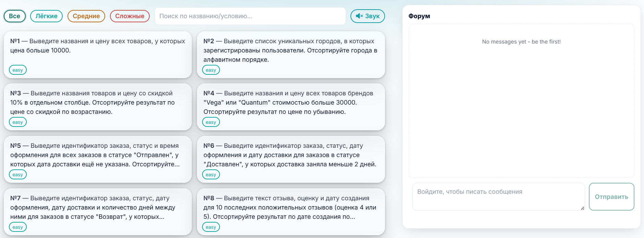Click the easy label on task №8

(211, 227)
